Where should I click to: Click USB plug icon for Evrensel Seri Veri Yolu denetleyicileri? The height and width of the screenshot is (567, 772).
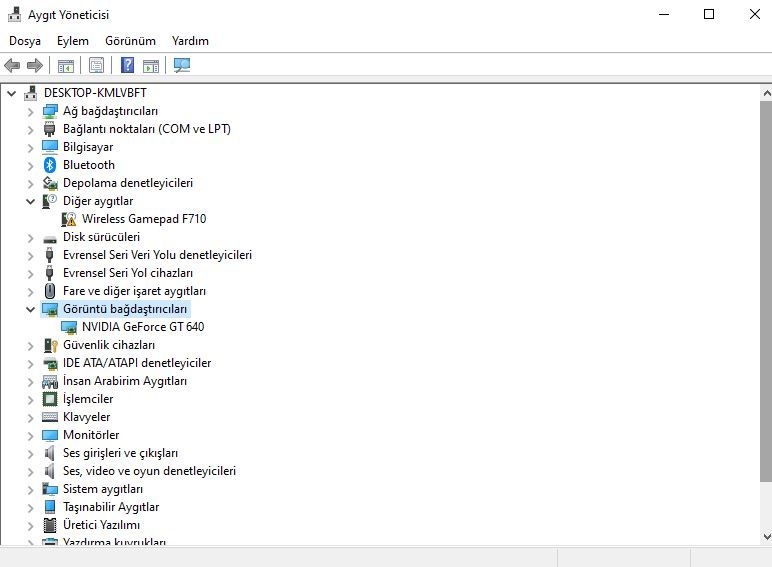[x=50, y=255]
